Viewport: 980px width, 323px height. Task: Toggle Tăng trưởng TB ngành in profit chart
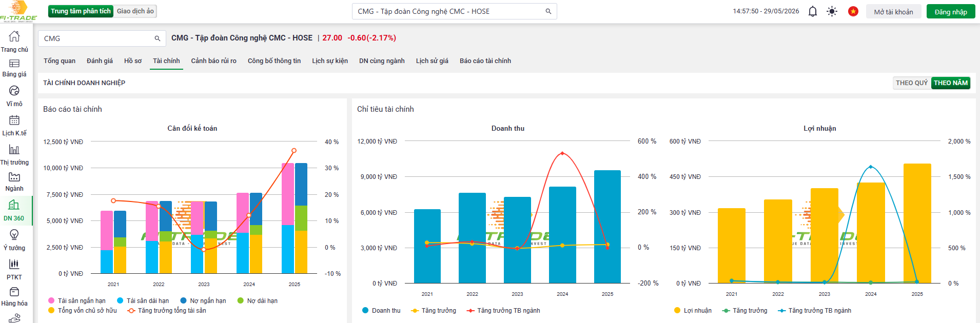(x=814, y=311)
